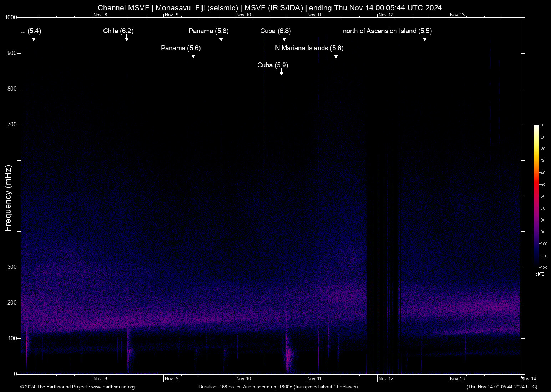Select the Cuba (5.9) event marker arrow
551x392 pixels.
click(281, 73)
